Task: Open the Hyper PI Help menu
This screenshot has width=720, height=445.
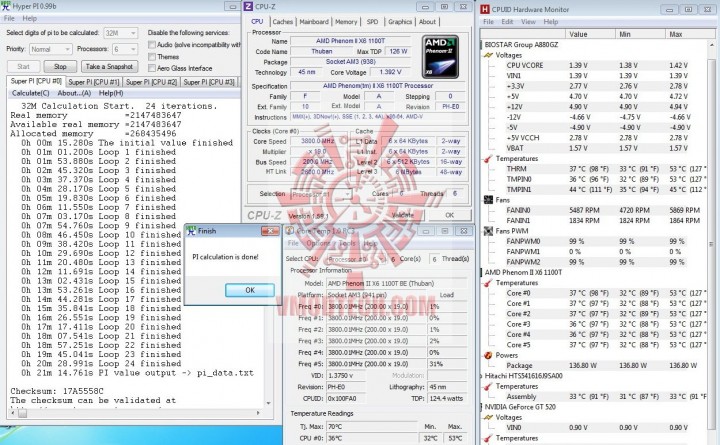Action: [x=30, y=18]
